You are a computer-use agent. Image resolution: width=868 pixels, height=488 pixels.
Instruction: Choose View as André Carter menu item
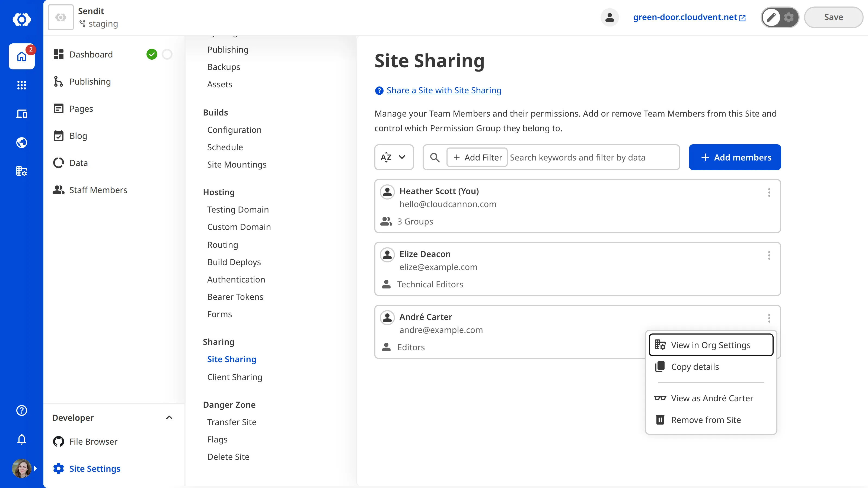point(711,398)
